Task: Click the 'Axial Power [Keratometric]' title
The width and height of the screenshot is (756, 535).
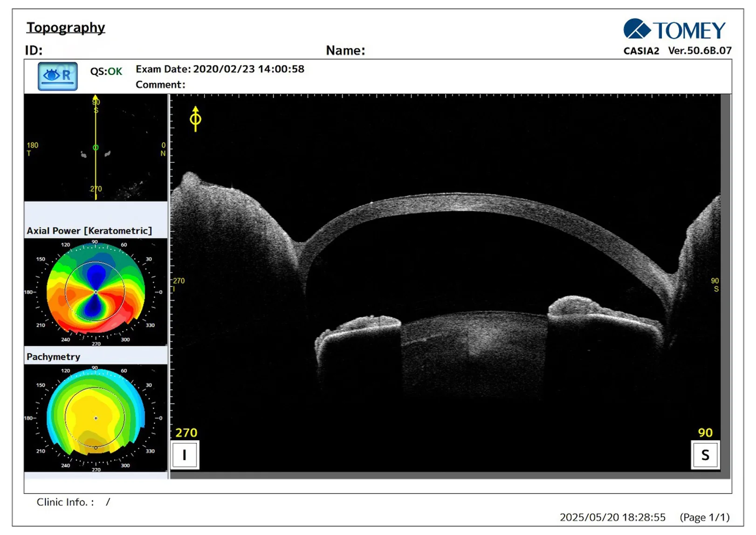Action: 89,231
